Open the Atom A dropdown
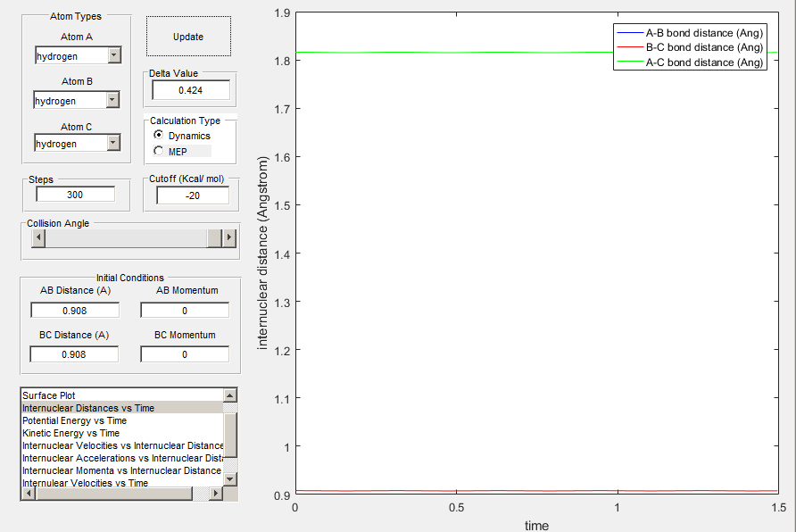 point(115,55)
